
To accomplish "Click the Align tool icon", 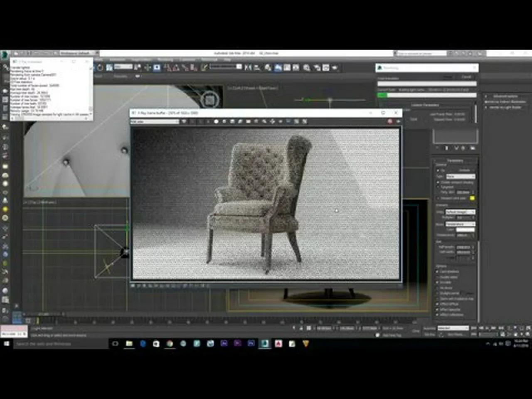I will [257, 67].
